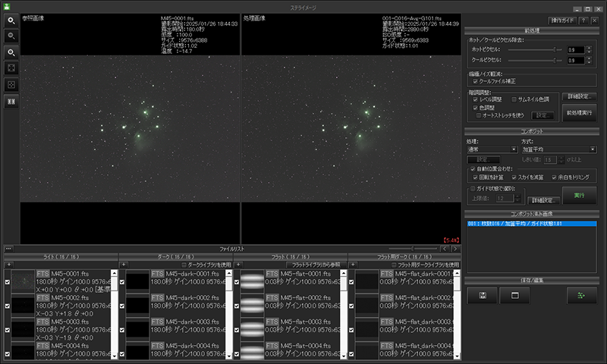Toggle 回転を計算 checkbox

point(476,177)
